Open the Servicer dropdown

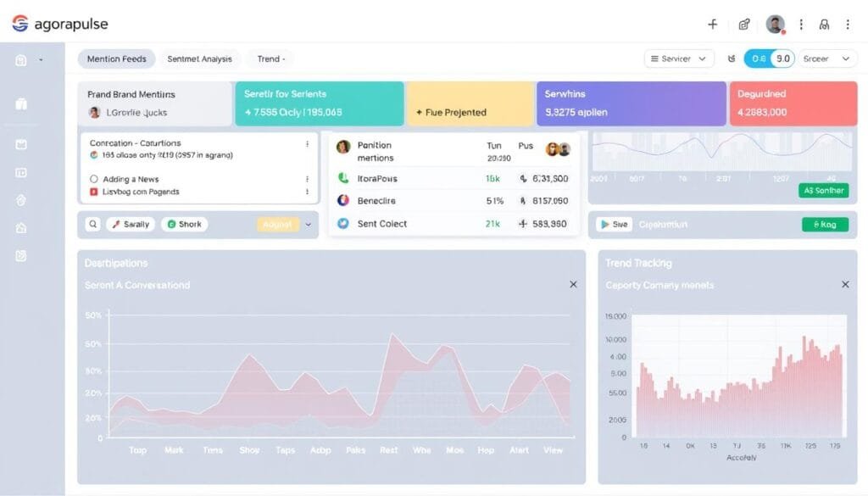679,59
